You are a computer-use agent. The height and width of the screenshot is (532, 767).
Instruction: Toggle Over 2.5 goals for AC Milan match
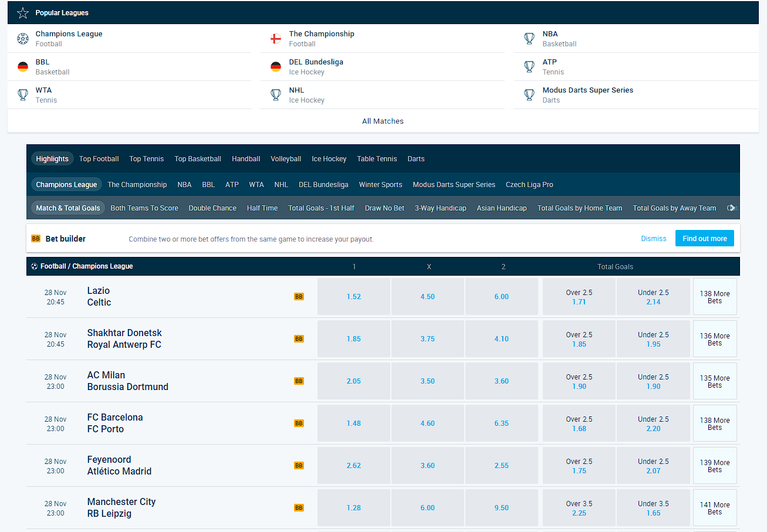[579, 381]
